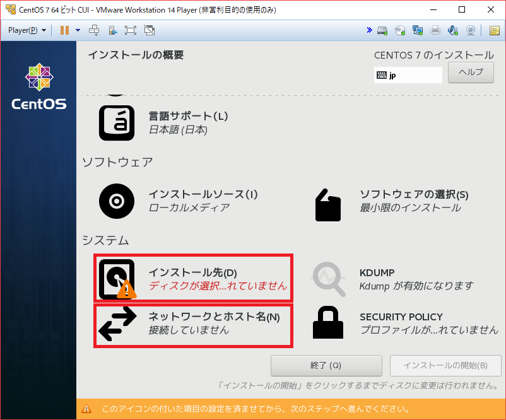Open KDUMP settings
The height and width of the screenshot is (420, 506).
[392, 279]
